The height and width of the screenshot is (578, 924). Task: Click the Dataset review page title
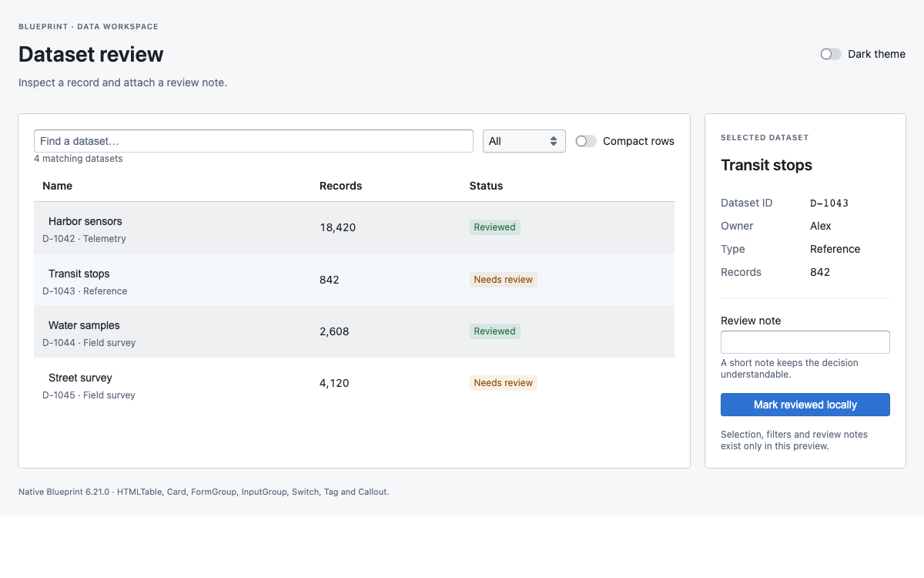point(91,55)
